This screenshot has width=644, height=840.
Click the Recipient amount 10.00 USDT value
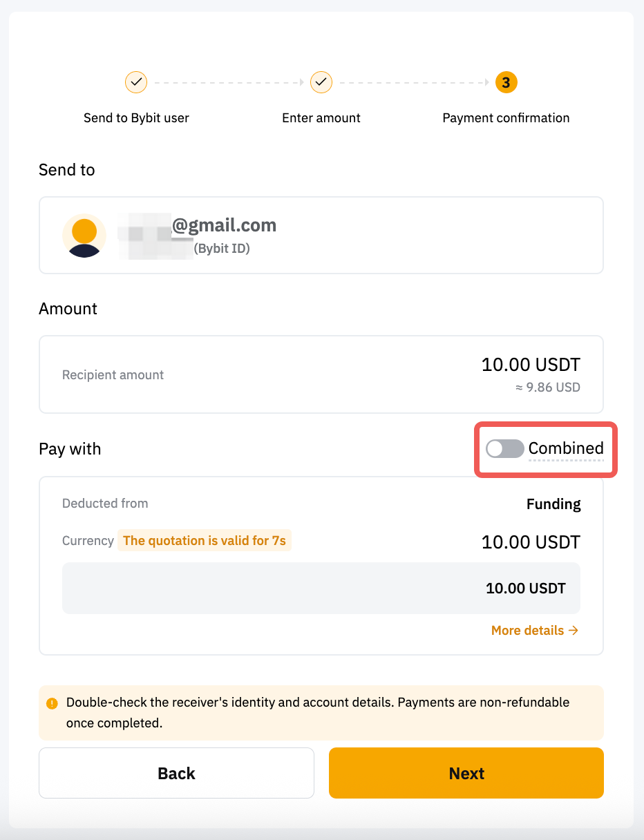click(x=531, y=365)
